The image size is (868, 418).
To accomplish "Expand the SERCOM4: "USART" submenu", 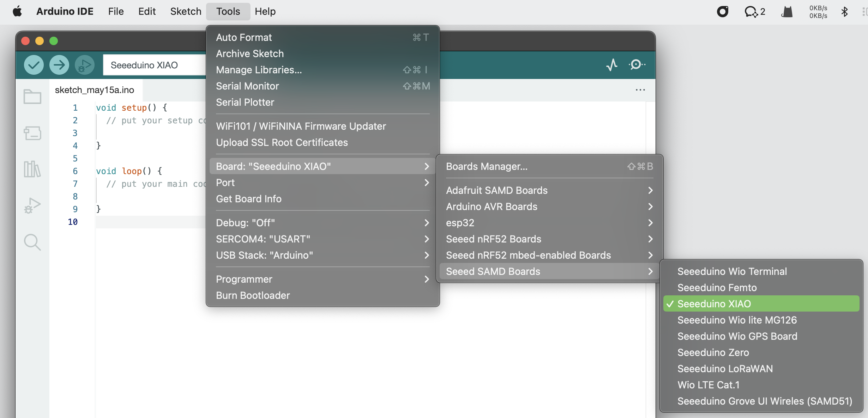I will pyautogui.click(x=323, y=239).
